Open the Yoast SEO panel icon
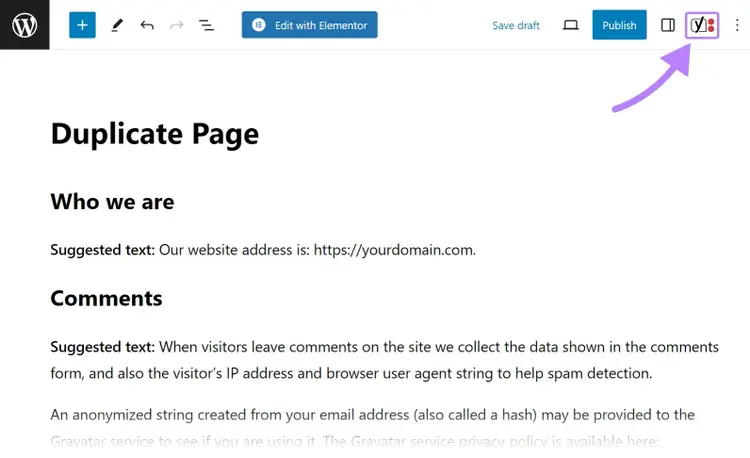Screen dimensions: 750x458 click(x=702, y=25)
